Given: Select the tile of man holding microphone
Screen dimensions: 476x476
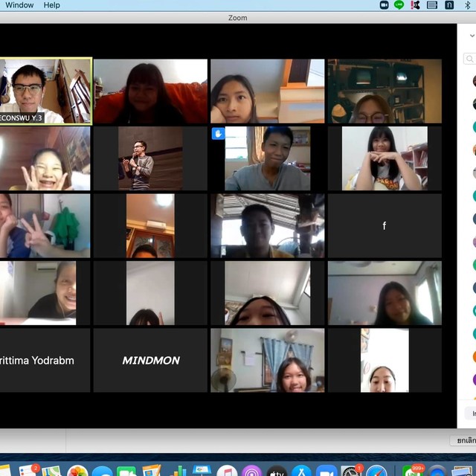Looking at the screenshot, I should click(x=150, y=158).
